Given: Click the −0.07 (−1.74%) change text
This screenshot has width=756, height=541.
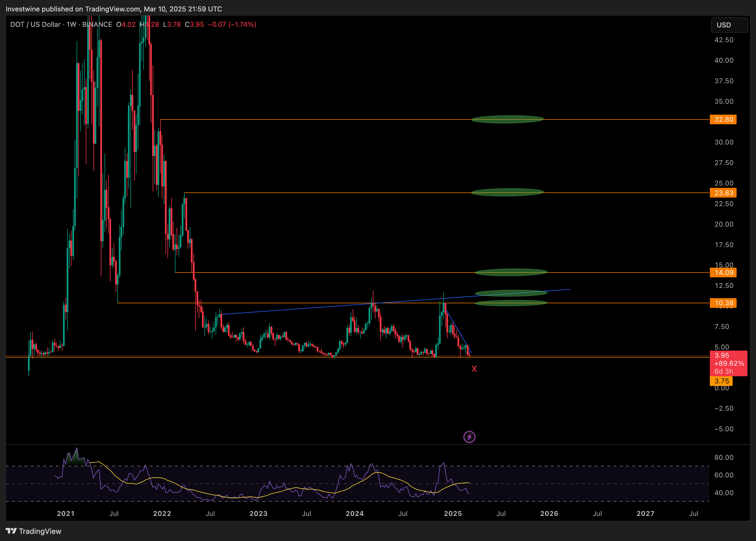Looking at the screenshot, I should click(x=232, y=25).
